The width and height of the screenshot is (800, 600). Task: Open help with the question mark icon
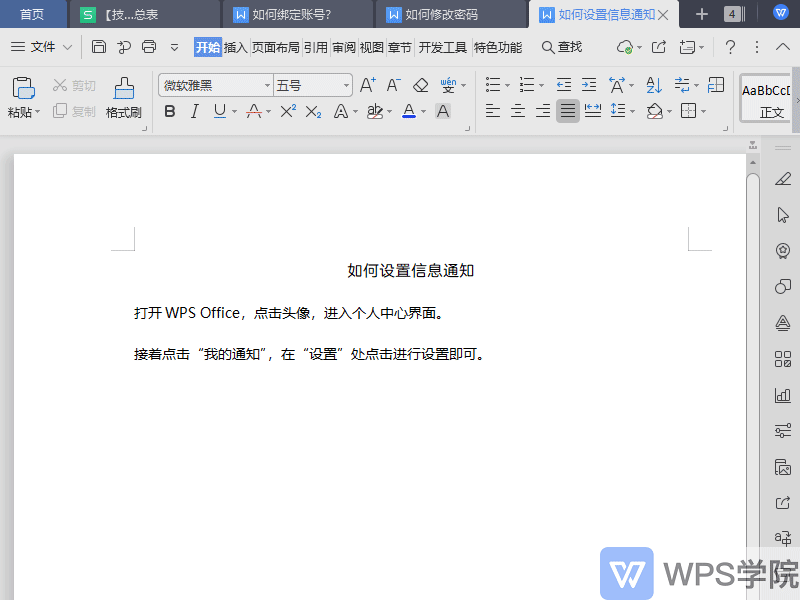tap(730, 47)
